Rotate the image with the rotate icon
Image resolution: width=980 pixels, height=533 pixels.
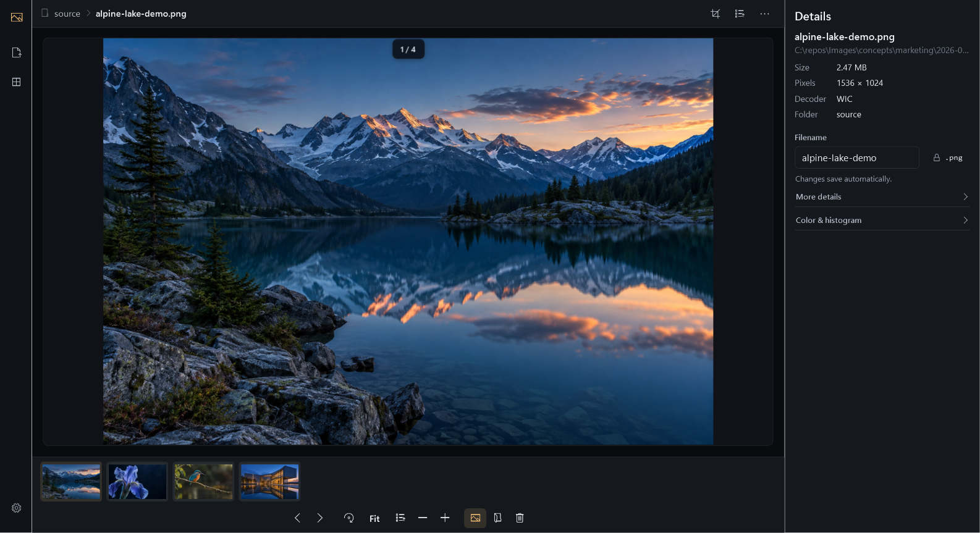coord(349,518)
